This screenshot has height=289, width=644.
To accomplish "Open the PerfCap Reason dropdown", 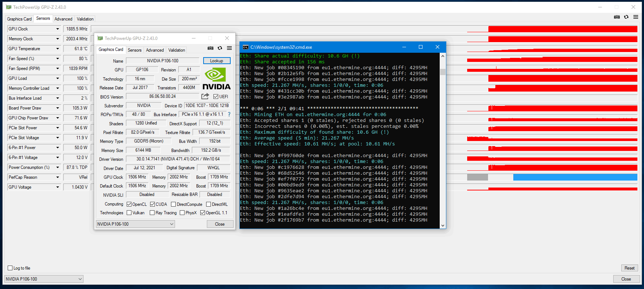I will click(57, 177).
